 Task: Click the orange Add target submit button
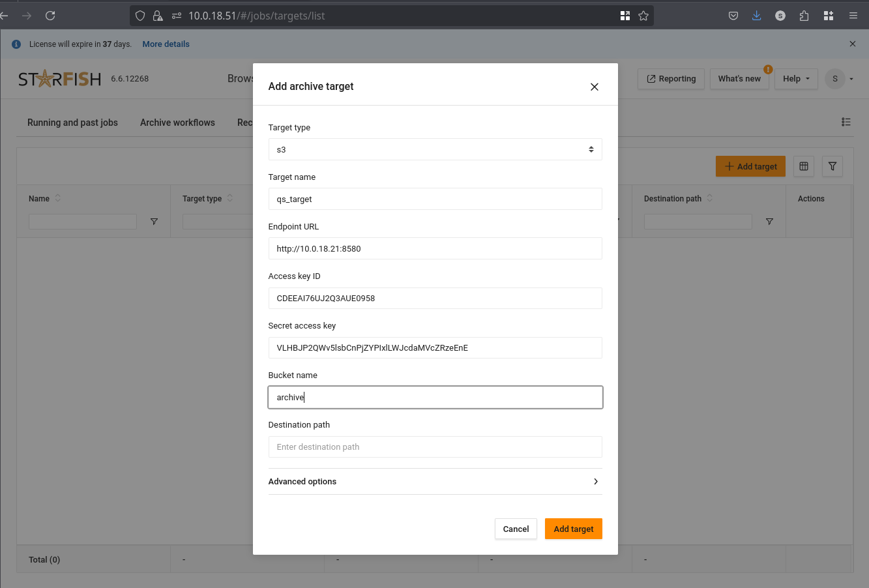573,529
